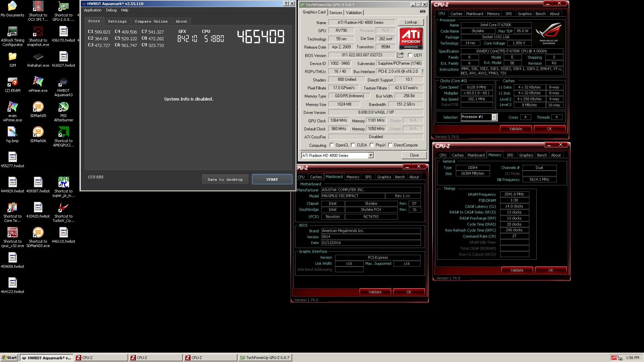
Task: Switch to Settings tab in Aquamark
Action: 117,21
